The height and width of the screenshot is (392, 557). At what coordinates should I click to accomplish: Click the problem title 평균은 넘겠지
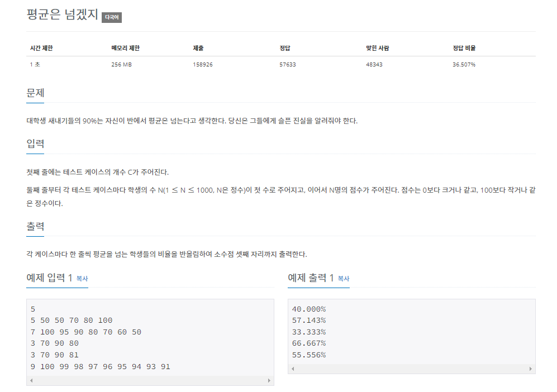click(62, 15)
